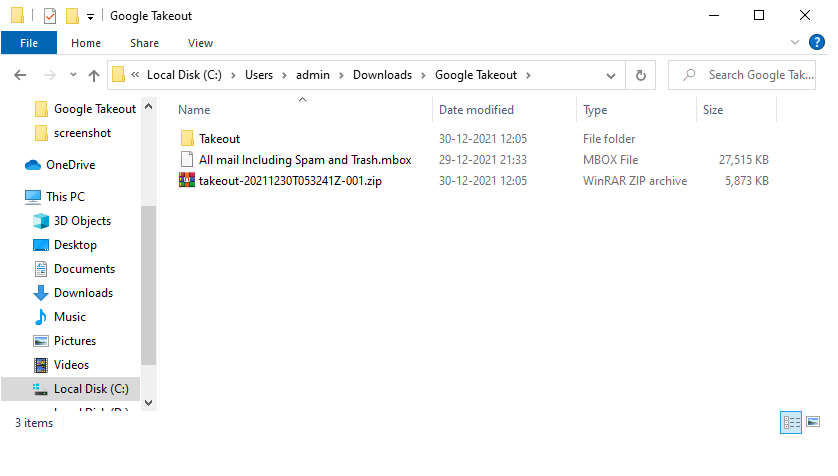Maximize the Google Takeout window
Image resolution: width=838 pixels, height=476 pixels.
[759, 15]
